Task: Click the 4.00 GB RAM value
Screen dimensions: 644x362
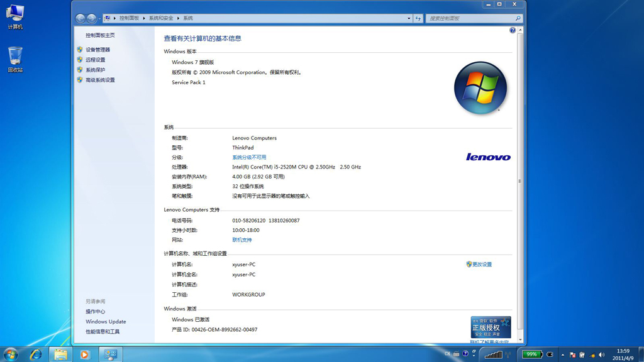Action: click(x=258, y=177)
